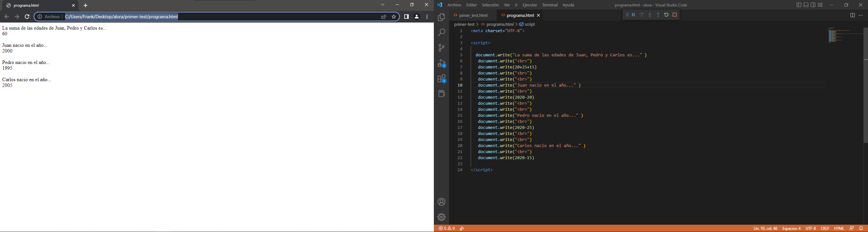Image resolution: width=868 pixels, height=232 pixels.
Task: Open the browser tab search dropdown
Action: point(383,5)
